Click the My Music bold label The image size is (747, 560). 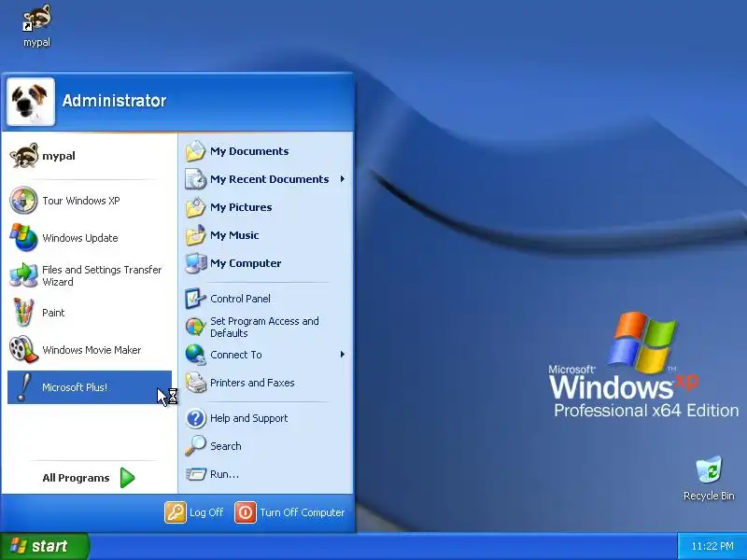[234, 235]
